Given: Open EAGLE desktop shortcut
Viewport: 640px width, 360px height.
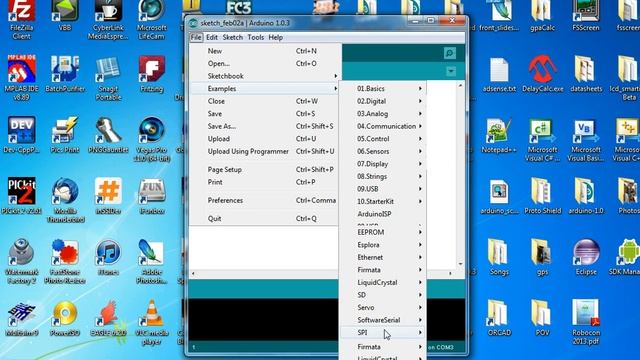Looking at the screenshot, I should tap(108, 318).
